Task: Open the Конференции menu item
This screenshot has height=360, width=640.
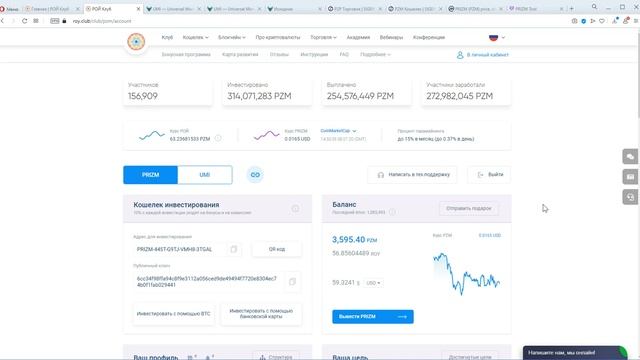Action: (429, 38)
